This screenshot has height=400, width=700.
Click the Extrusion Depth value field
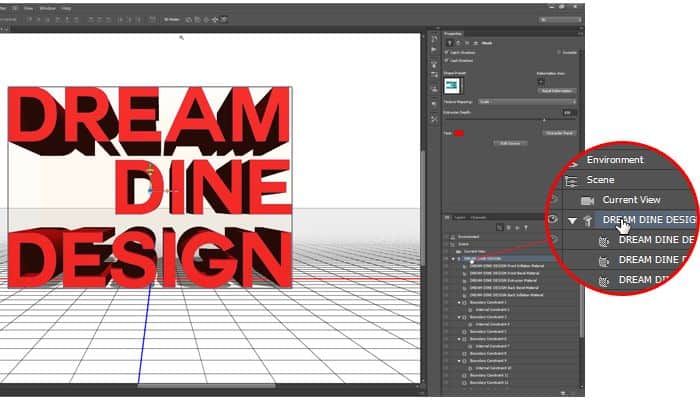click(567, 113)
